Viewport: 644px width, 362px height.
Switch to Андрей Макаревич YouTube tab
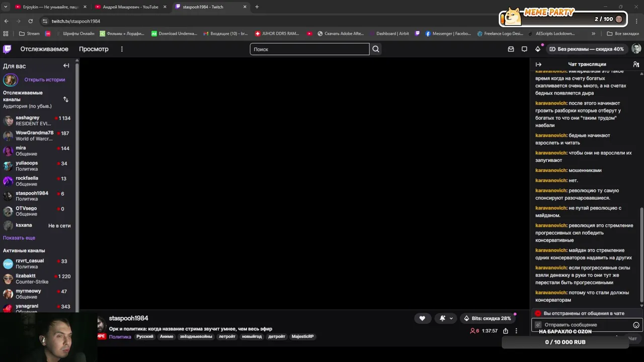(130, 7)
